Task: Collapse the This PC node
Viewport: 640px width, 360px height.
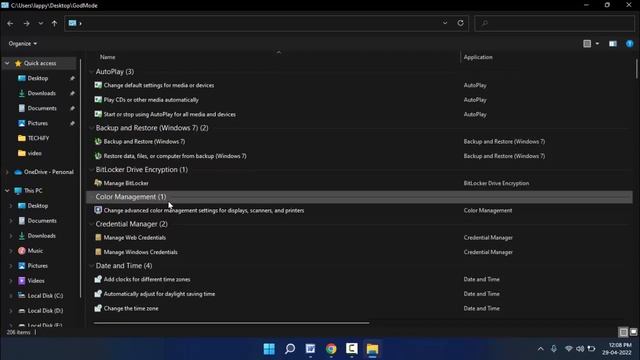Action: coord(7,191)
